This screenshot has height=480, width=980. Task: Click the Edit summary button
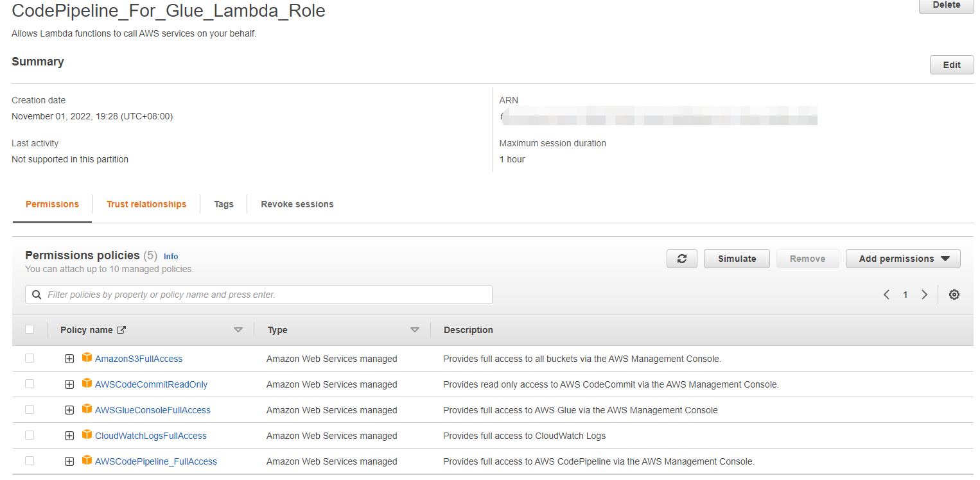point(952,65)
